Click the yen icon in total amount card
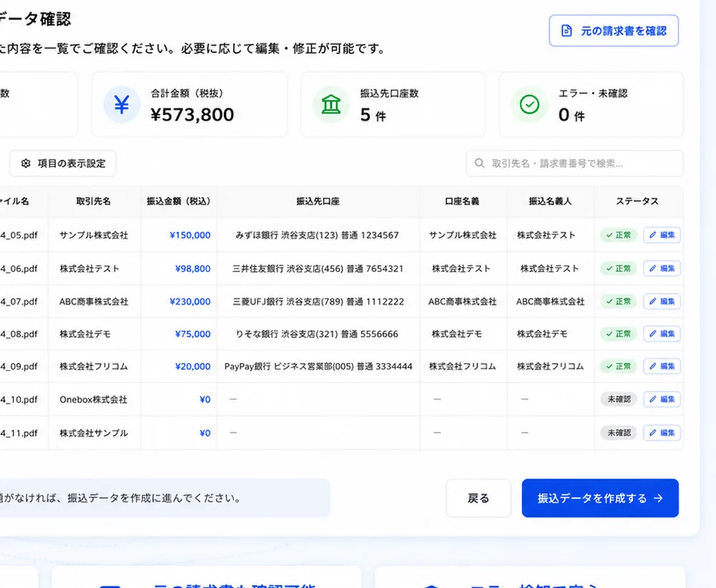Image resolution: width=716 pixels, height=588 pixels. pos(122,105)
